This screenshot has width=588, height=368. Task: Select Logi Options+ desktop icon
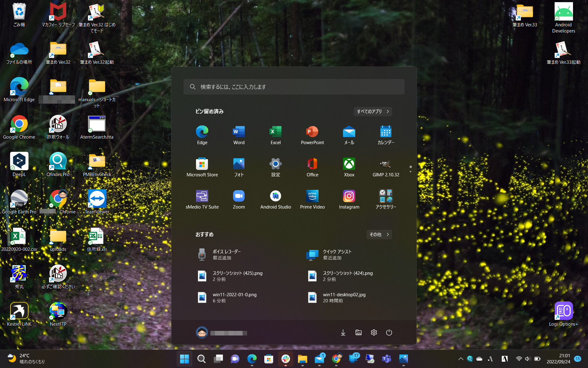pyautogui.click(x=563, y=314)
